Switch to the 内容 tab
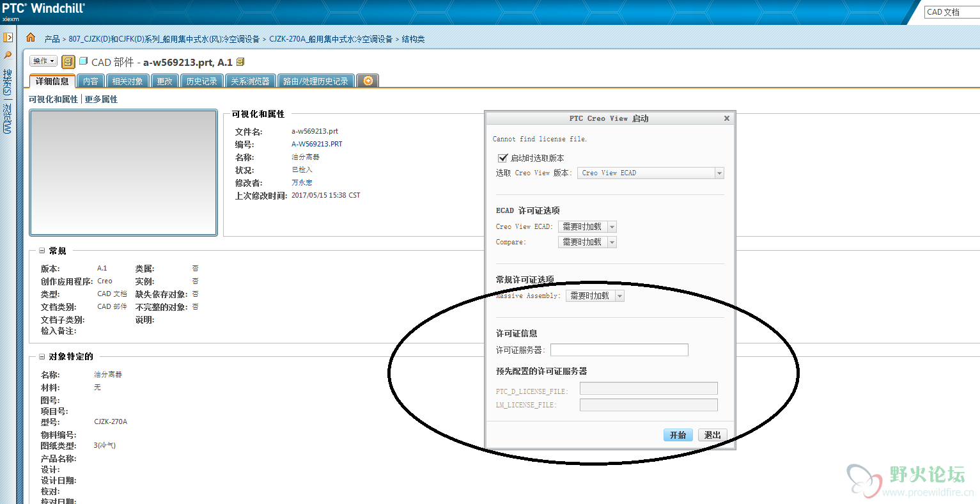Screen dimensions: 980x504 pyautogui.click(x=91, y=81)
